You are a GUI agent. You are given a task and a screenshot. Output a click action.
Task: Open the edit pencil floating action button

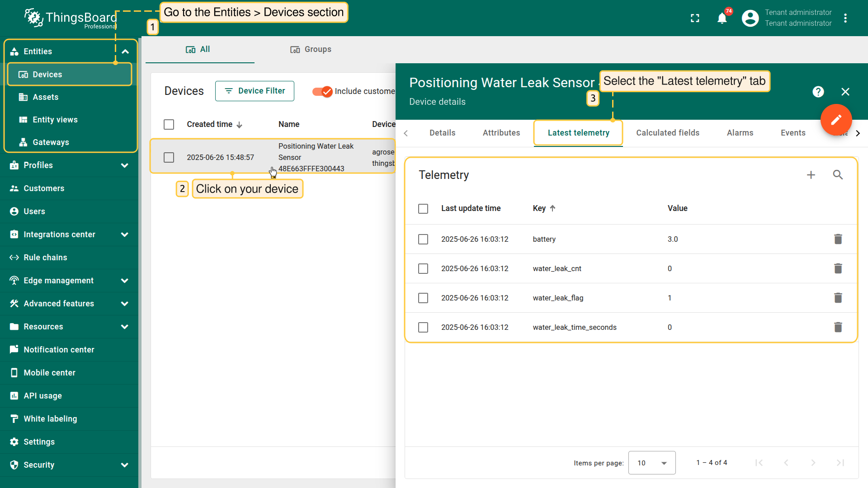tap(836, 120)
